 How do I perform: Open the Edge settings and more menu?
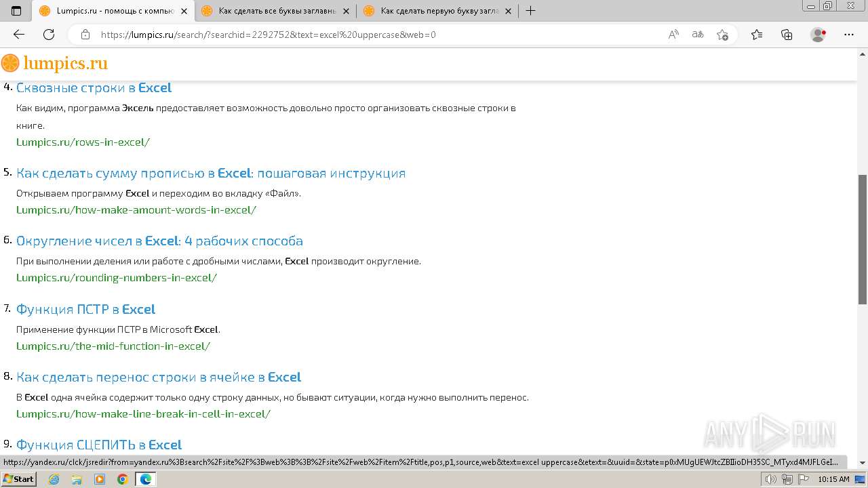[850, 35]
